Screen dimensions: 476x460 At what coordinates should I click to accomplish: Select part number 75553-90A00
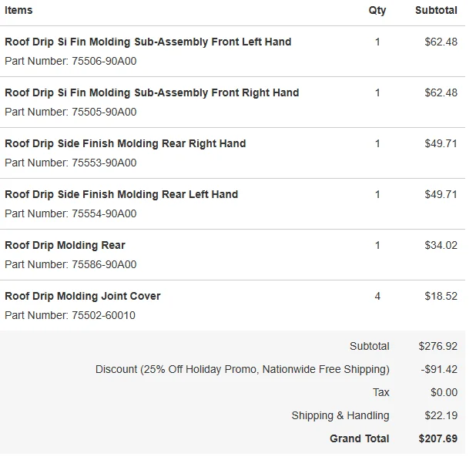click(104, 163)
